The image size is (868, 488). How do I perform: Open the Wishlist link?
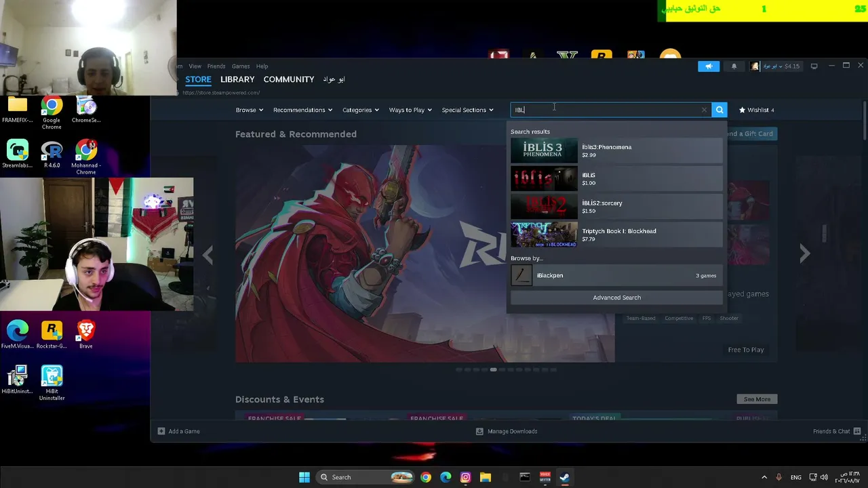(x=756, y=110)
